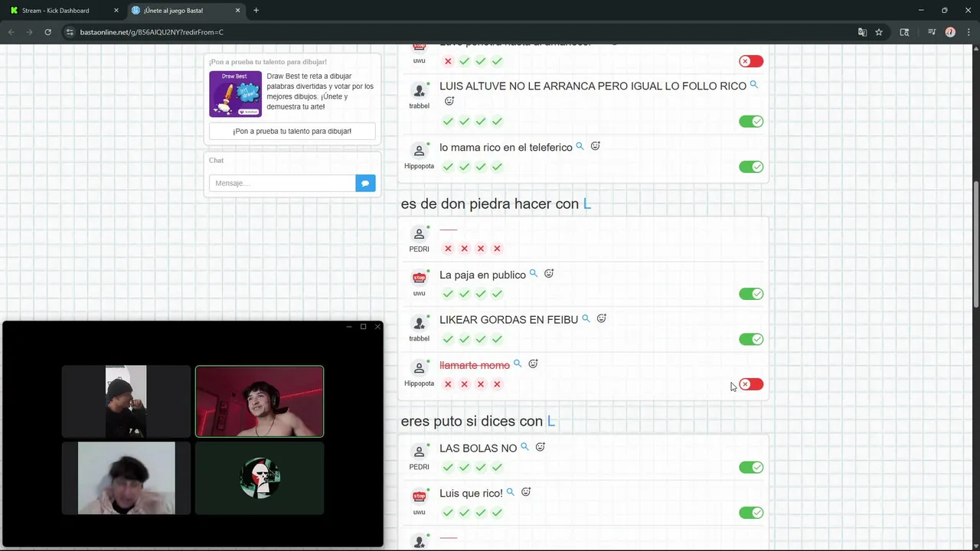Viewport: 980px width, 551px height.
Task: Click magnifier next to 'lo mama rico en el teleferico'
Action: coord(580,146)
